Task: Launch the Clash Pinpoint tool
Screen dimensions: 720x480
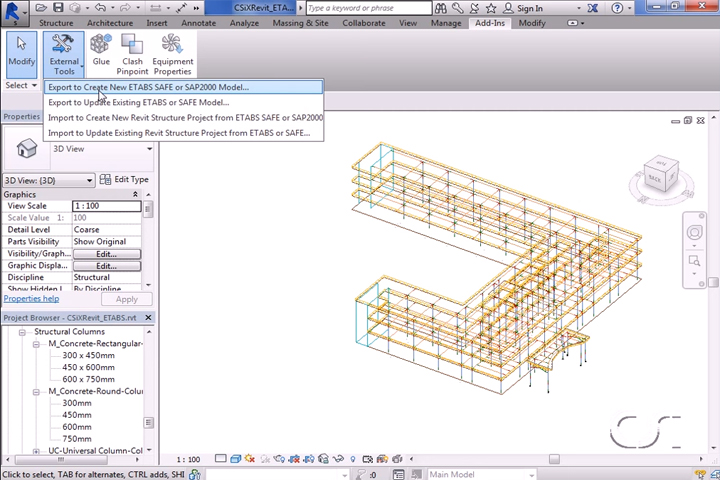Action: coord(132,54)
